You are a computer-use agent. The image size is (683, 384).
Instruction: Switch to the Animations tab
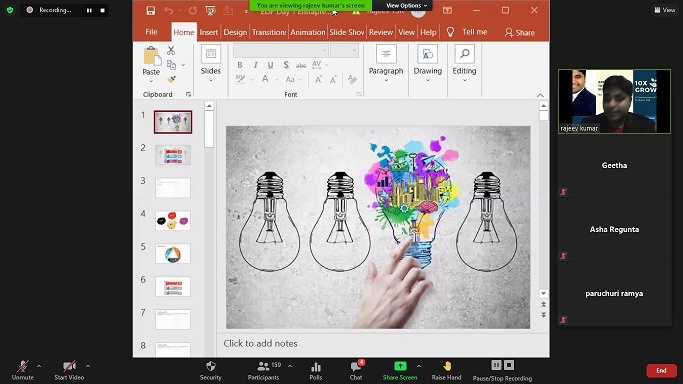click(308, 32)
